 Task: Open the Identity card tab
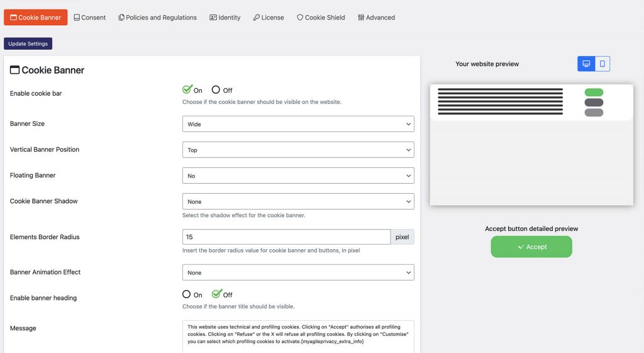(225, 18)
